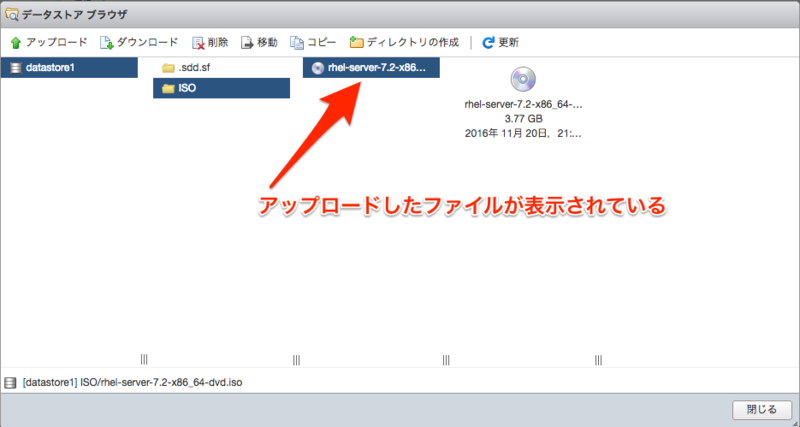The image size is (800, 427).
Task: Click the ISO folder icon
Action: pyautogui.click(x=168, y=88)
